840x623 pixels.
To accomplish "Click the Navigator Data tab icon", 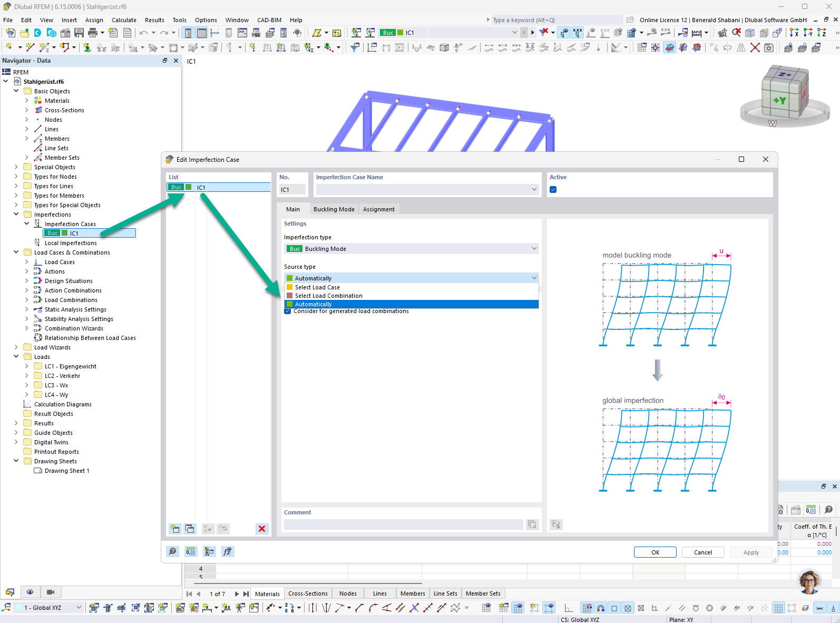I will point(10,592).
